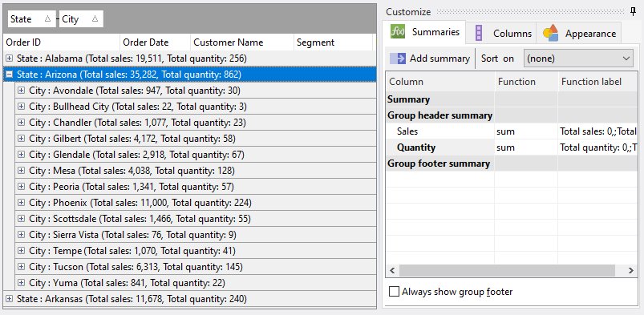This screenshot has height=315, width=644.
Task: Expand the City : Sierra Vista group
Action: click(22, 235)
